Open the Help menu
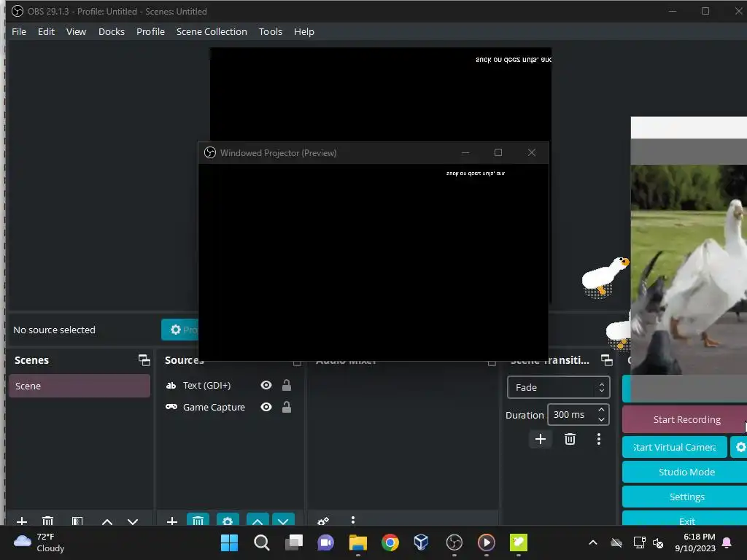Viewport: 747px width, 560px height. (304, 31)
